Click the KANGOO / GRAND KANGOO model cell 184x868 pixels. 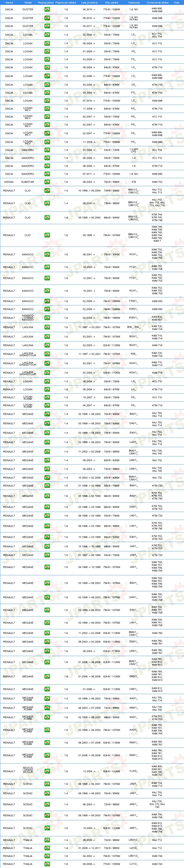[x=28, y=318]
